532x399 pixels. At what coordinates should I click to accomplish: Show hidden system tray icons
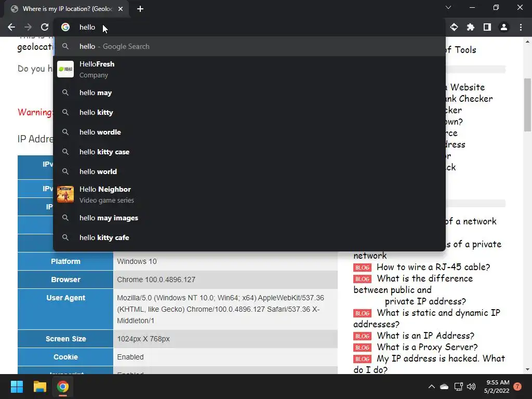[432, 387]
